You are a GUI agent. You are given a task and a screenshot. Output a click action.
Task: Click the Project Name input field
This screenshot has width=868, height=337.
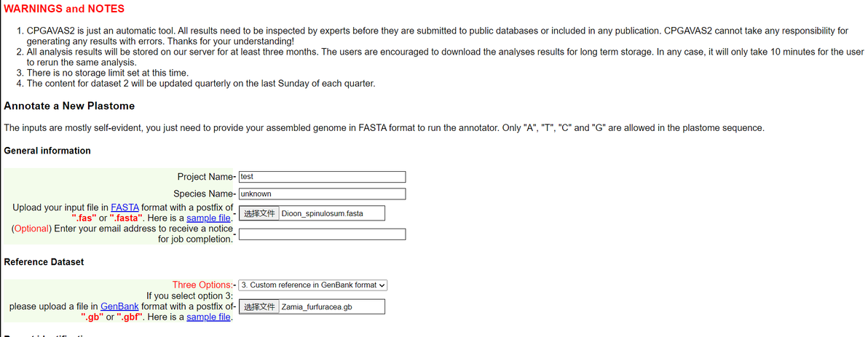click(x=321, y=177)
